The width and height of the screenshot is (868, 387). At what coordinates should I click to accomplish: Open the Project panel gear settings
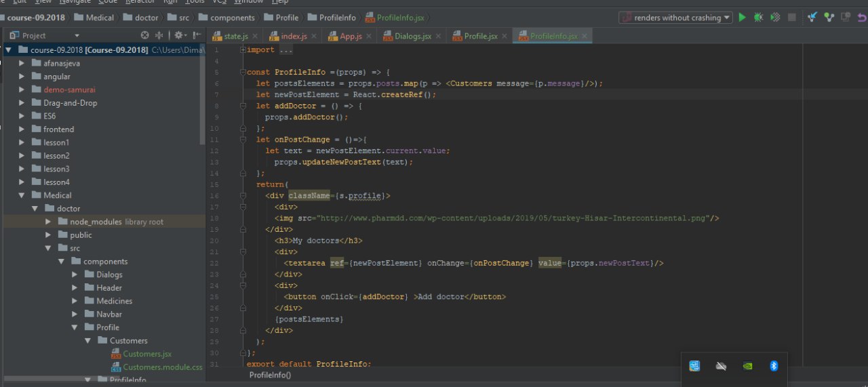(x=179, y=35)
